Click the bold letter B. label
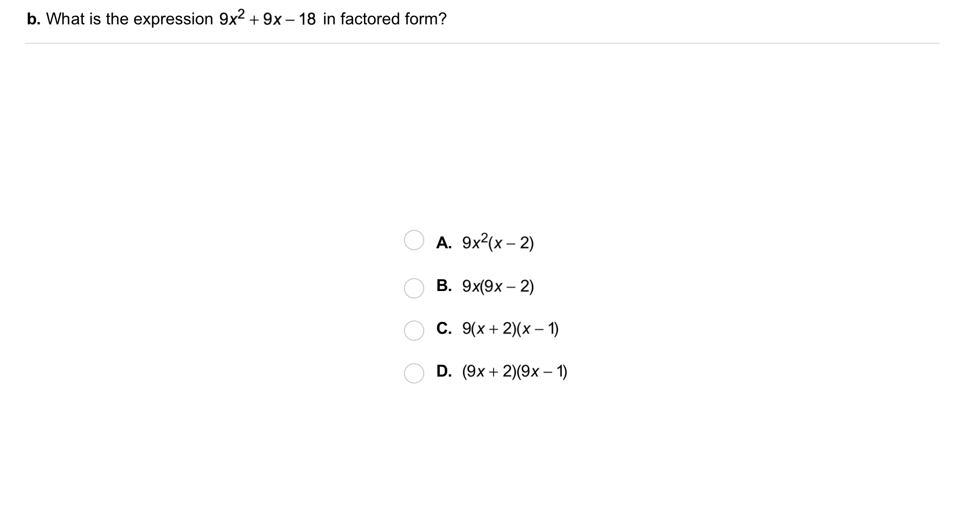Screen dimensions: 980x515 click(444, 286)
